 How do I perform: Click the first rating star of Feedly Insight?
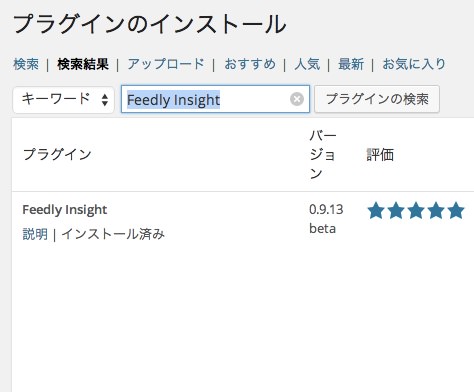click(376, 211)
